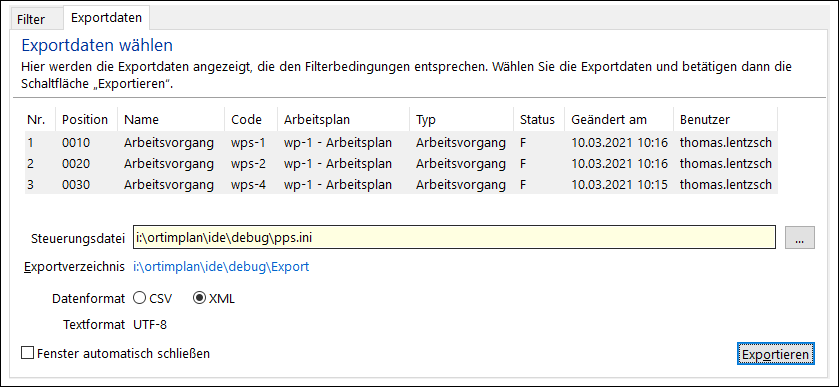Sort by the Code column header
Viewport: 839px width, 387px height.
[x=251, y=120]
